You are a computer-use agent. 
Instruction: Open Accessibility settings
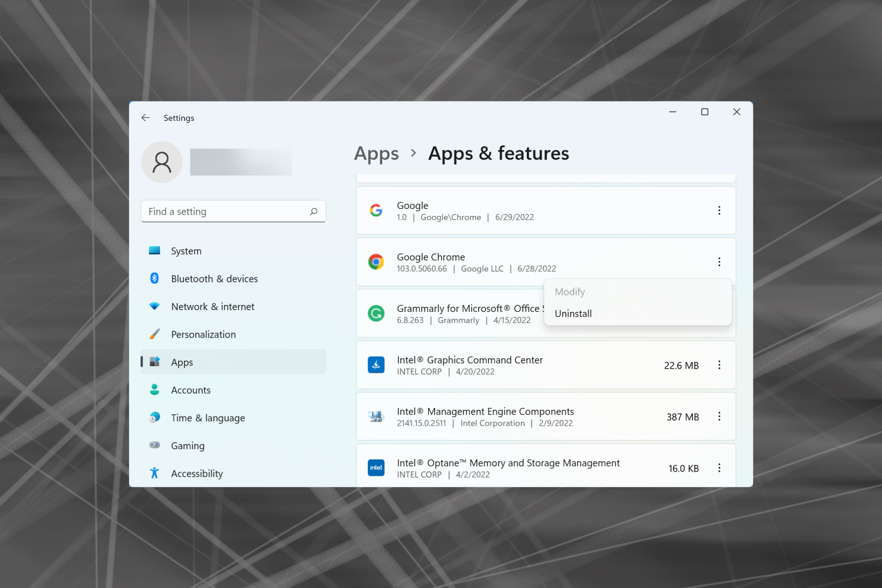[x=233, y=473]
